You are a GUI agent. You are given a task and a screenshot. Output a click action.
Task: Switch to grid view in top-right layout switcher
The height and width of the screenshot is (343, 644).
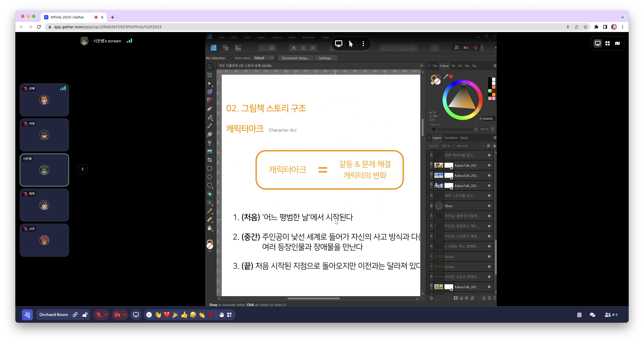[607, 43]
